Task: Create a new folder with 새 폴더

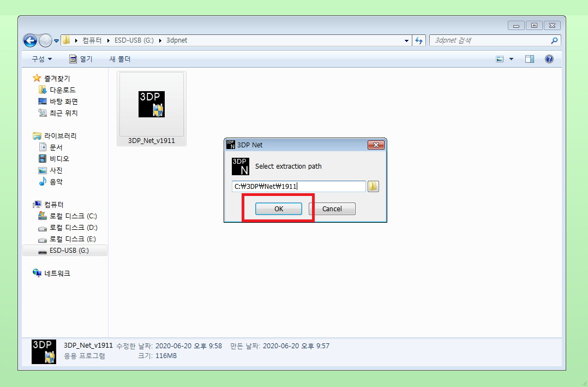Action: pos(119,59)
